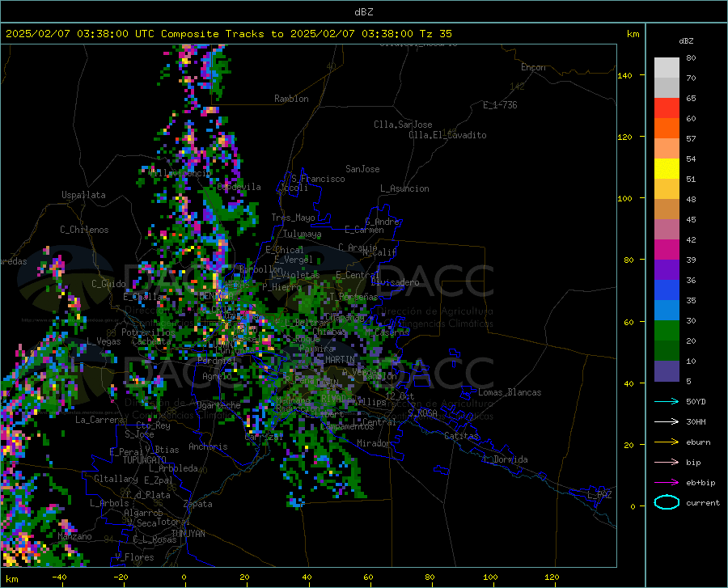The width and height of the screenshot is (728, 588).
Task: Click the L_Vegas place label
Action: click(104, 341)
